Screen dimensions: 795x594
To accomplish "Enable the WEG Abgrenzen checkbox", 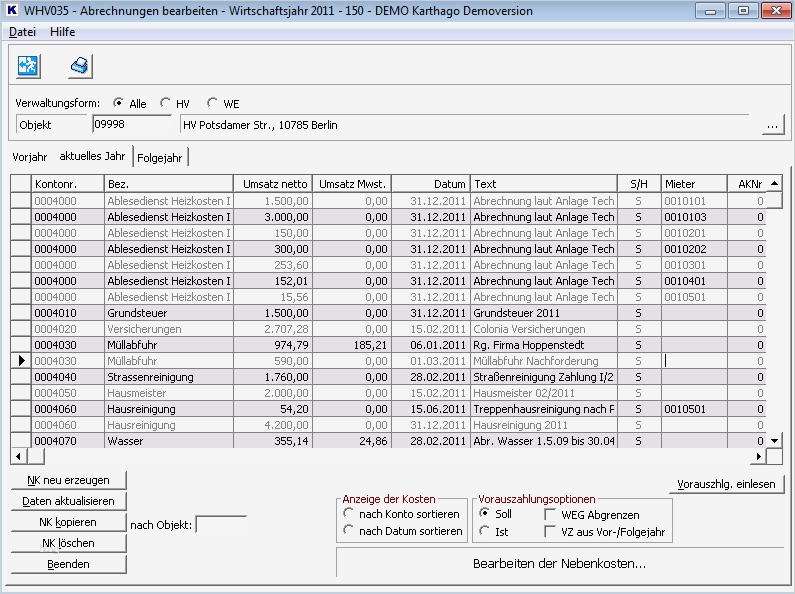I will click(x=551, y=514).
